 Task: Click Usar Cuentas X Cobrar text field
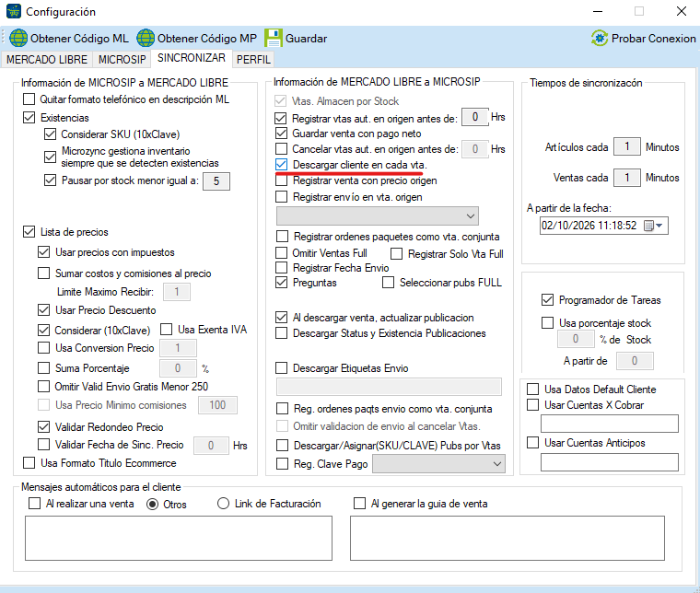coord(610,424)
